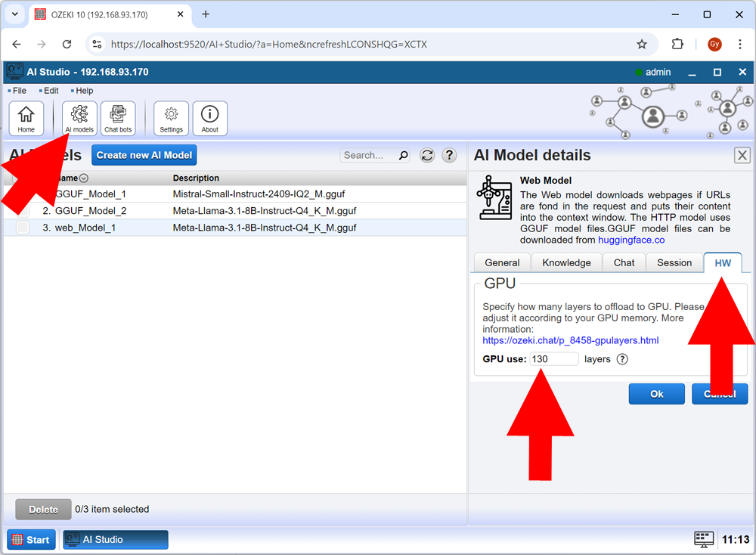Image resolution: width=756 pixels, height=555 pixels.
Task: Click the system tray monitor icon
Action: 703,540
